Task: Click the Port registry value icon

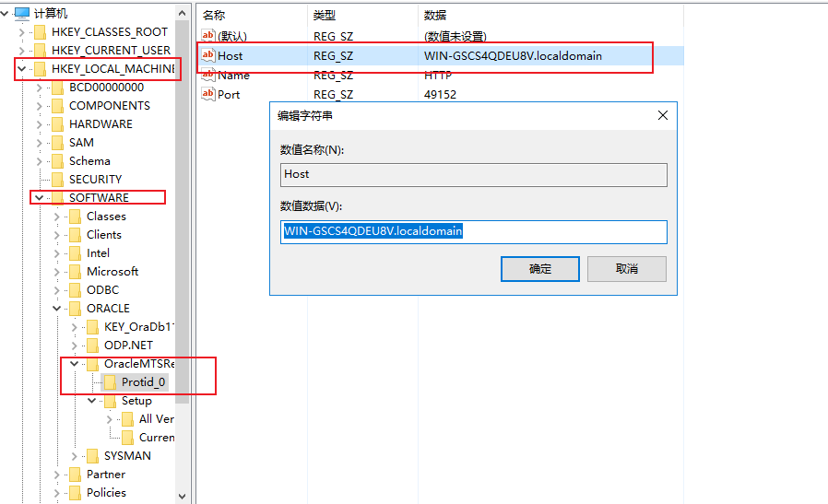Action: (x=208, y=94)
